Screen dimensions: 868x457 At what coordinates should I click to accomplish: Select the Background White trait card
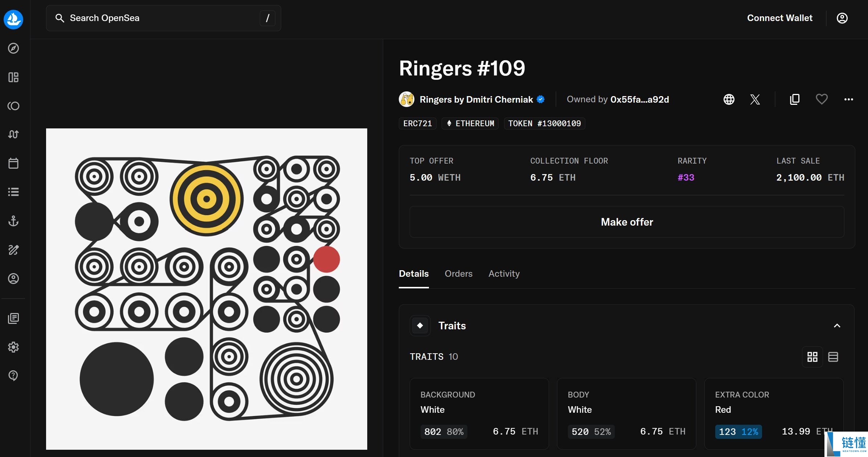[479, 414]
